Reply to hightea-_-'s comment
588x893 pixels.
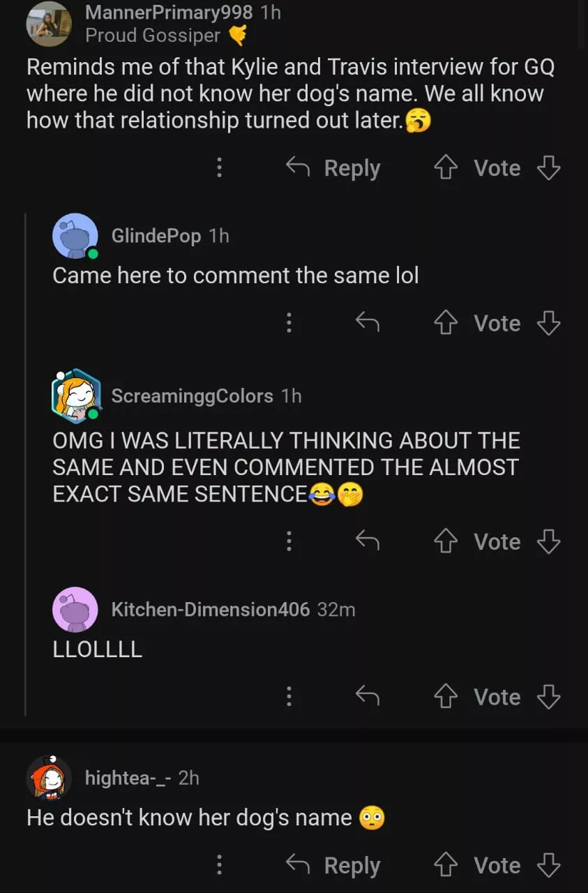point(333,866)
